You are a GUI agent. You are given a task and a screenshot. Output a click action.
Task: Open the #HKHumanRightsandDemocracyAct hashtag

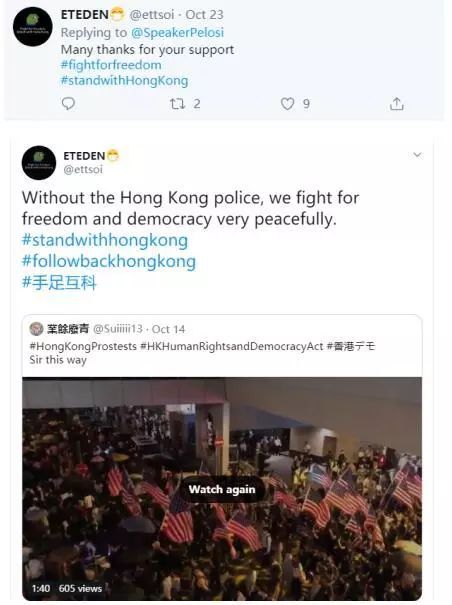click(x=232, y=346)
